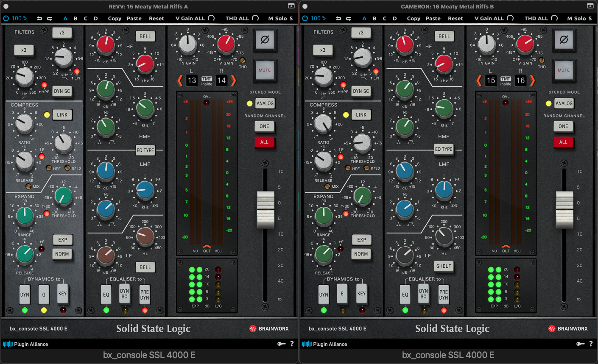Click left channel arrow next to 13 in REVV
Screen dimensions: 598x364
pos(180,81)
